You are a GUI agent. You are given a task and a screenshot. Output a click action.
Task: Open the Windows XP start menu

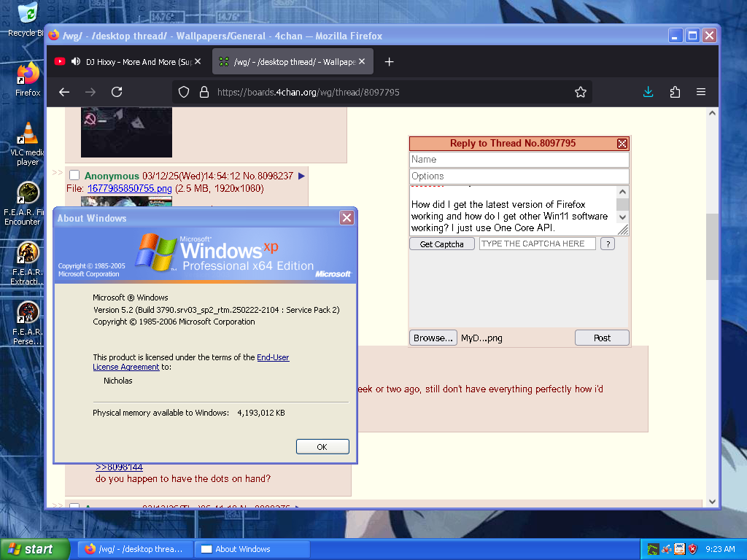click(x=35, y=549)
